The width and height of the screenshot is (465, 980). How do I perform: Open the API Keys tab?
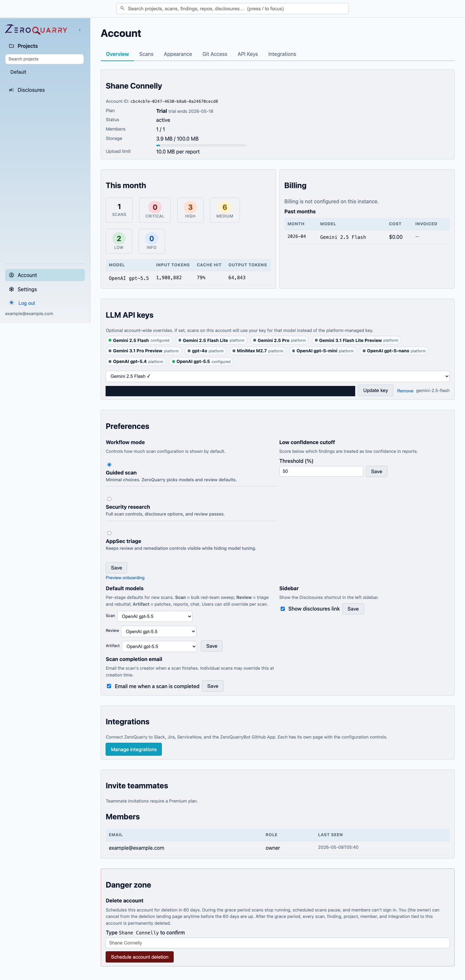coord(248,54)
